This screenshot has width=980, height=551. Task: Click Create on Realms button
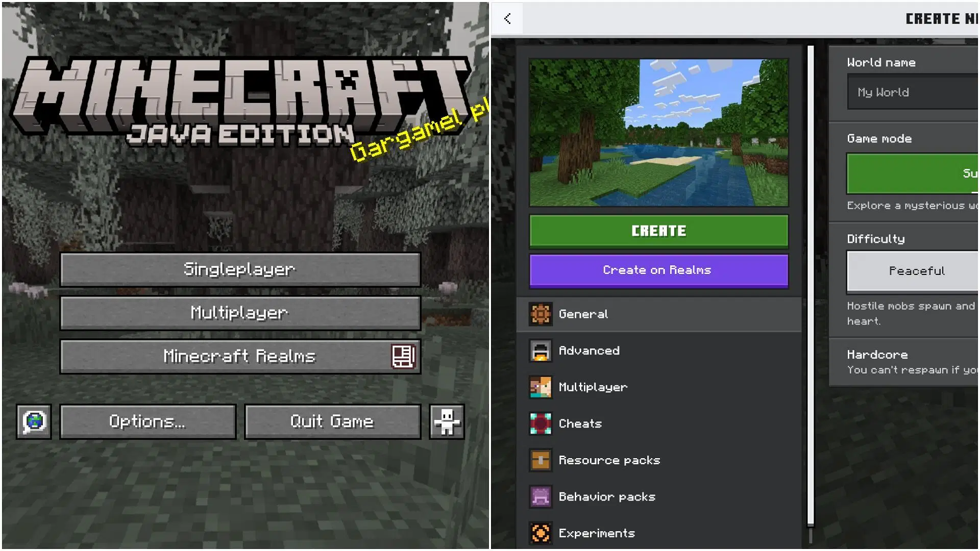pyautogui.click(x=658, y=270)
